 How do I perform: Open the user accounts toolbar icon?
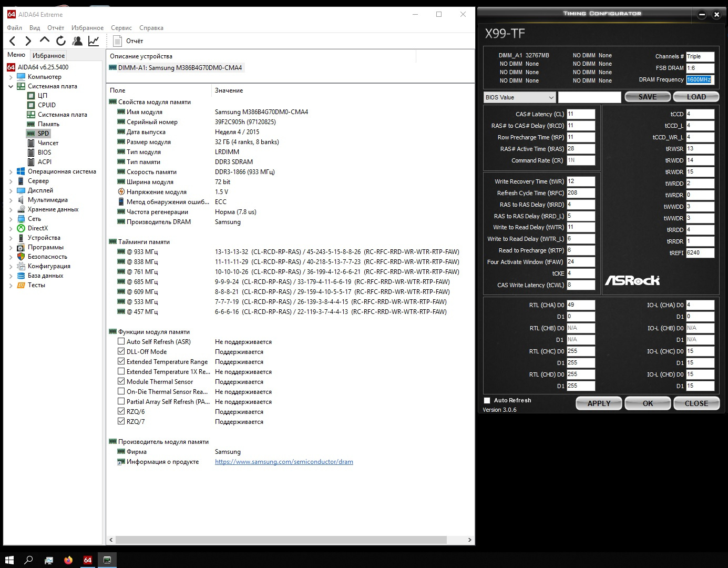pos(77,40)
